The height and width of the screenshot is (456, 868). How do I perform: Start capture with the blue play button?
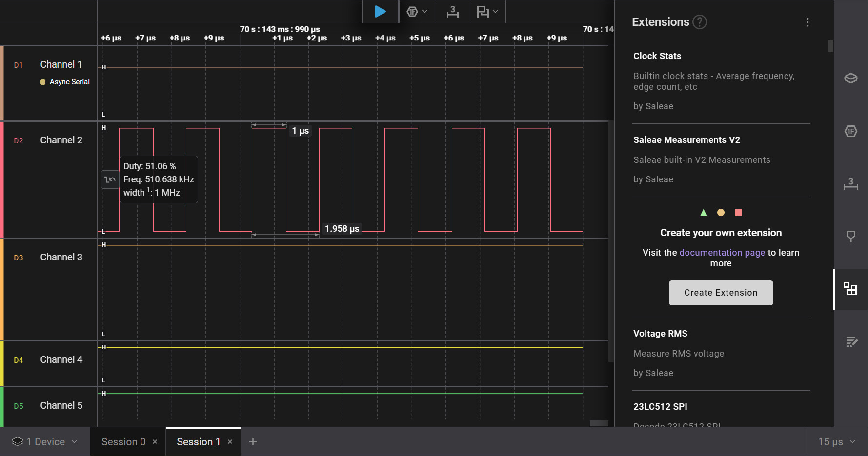pyautogui.click(x=380, y=12)
